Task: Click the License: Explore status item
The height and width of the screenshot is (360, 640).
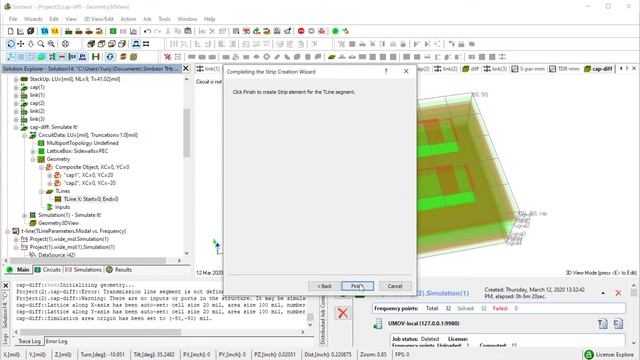Action: pos(609,354)
